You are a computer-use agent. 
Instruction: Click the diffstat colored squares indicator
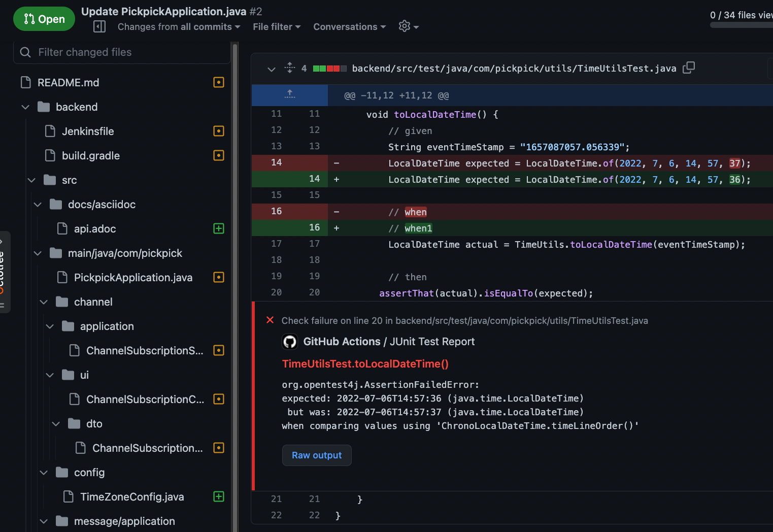pyautogui.click(x=330, y=69)
